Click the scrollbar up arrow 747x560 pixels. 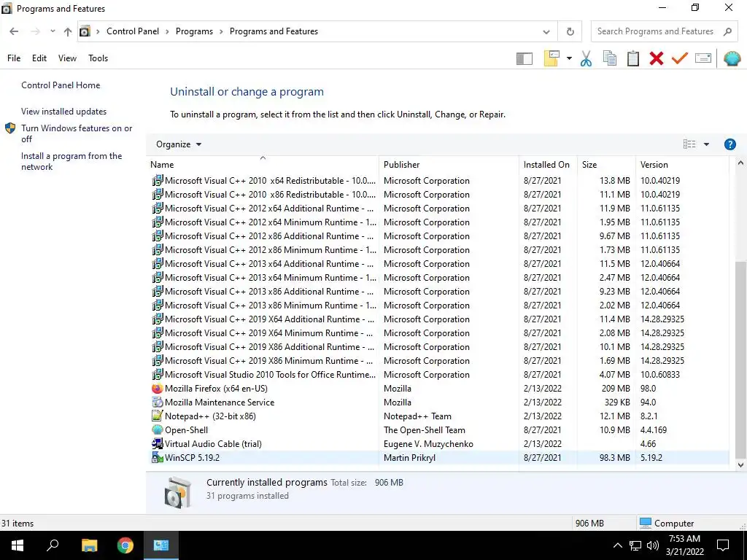tap(740, 163)
